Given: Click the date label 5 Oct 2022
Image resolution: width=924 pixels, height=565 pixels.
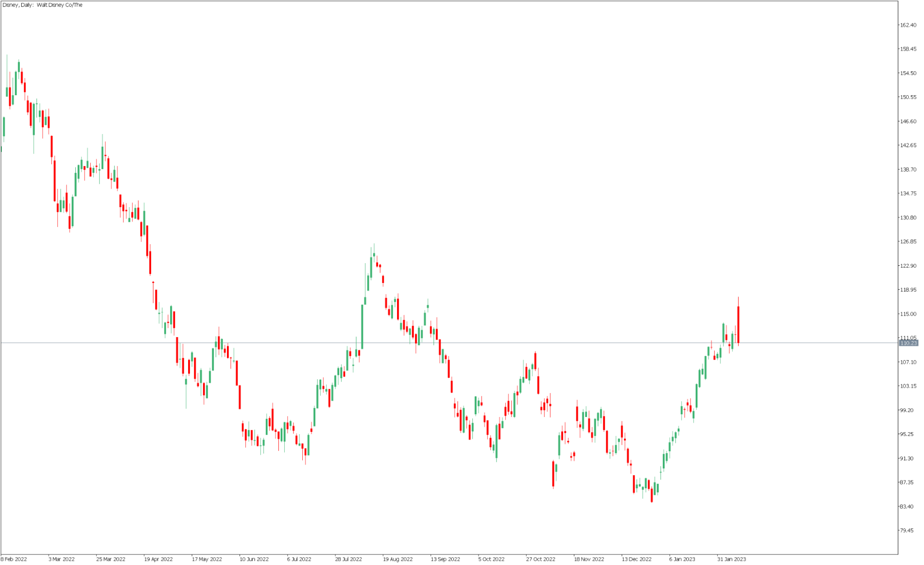Looking at the screenshot, I should (x=491, y=559).
